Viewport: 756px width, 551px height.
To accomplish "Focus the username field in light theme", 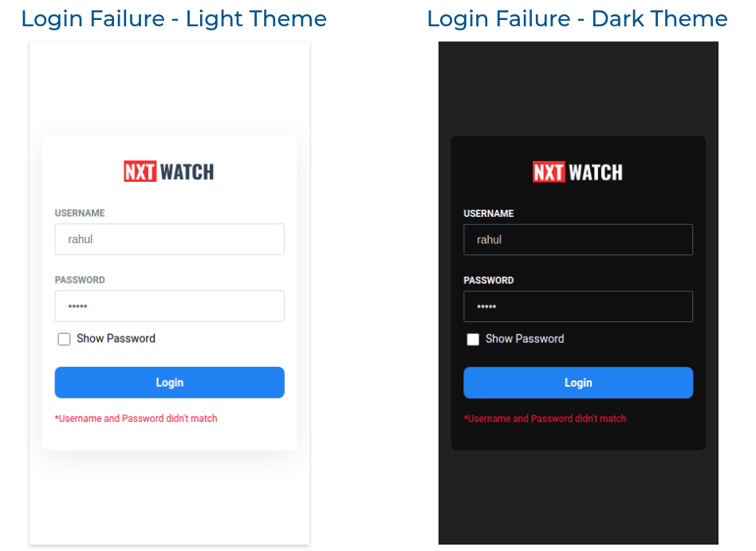I will tap(170, 239).
